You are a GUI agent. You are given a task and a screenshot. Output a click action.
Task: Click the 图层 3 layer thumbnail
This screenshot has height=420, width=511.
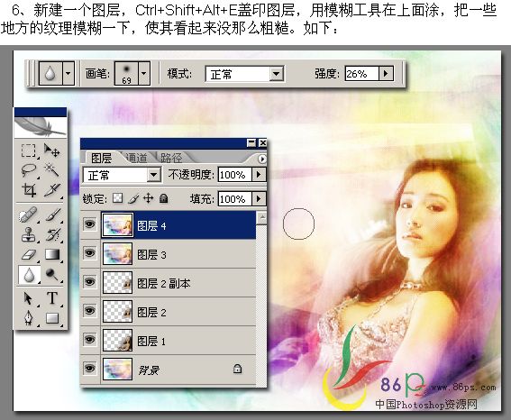(118, 253)
